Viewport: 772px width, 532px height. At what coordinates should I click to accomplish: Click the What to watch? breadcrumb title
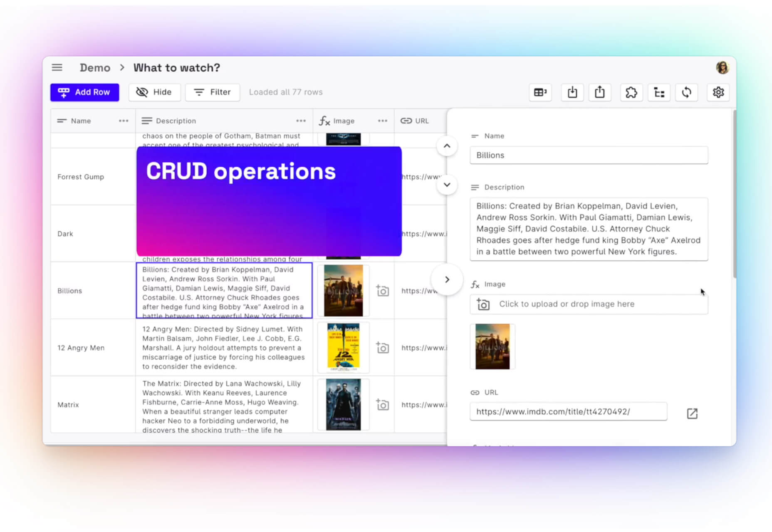point(176,68)
